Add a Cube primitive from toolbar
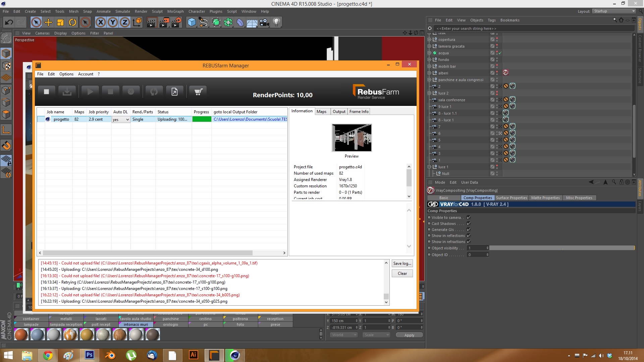 point(192,22)
